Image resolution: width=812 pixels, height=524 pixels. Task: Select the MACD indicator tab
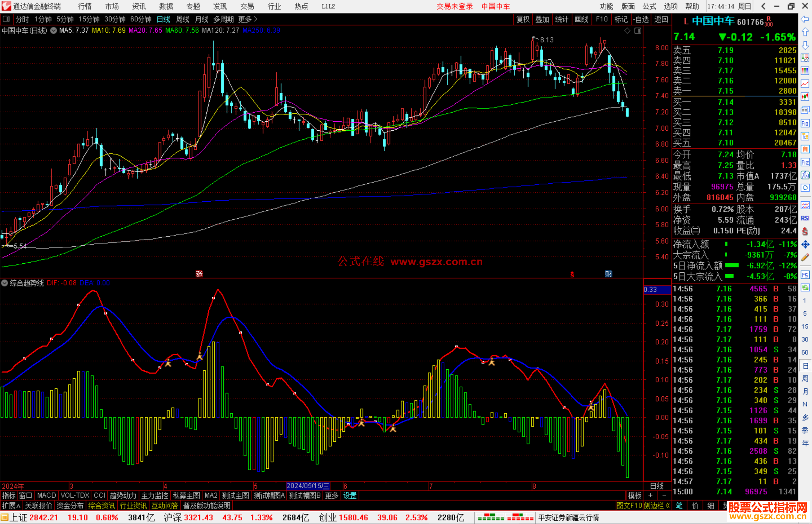[47, 495]
